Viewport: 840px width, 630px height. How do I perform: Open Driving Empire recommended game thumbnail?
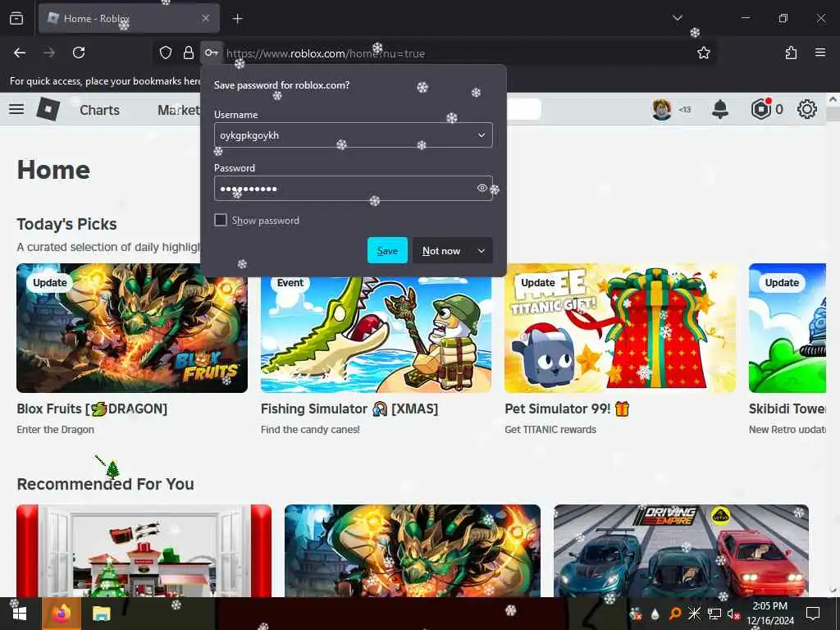[x=681, y=550]
